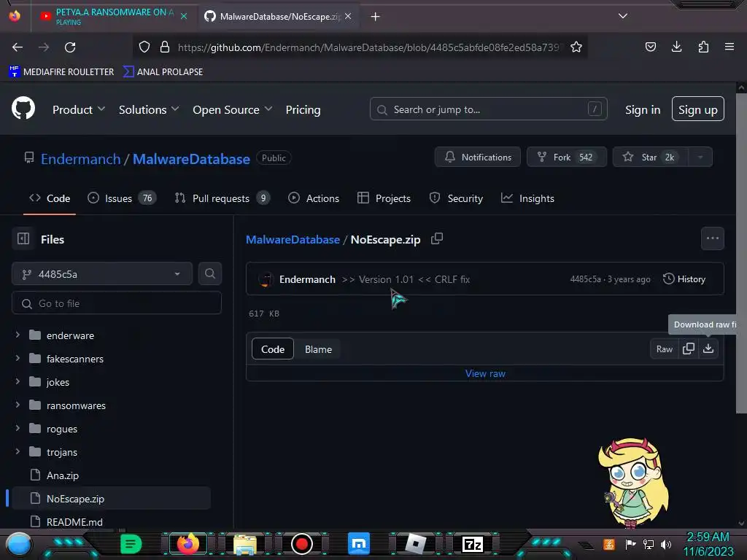Expand the rogues folder
The image size is (747, 560).
(18, 428)
